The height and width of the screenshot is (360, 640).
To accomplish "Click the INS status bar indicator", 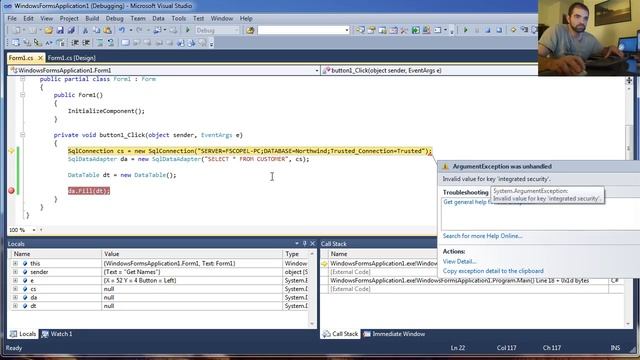I will (x=615, y=348).
